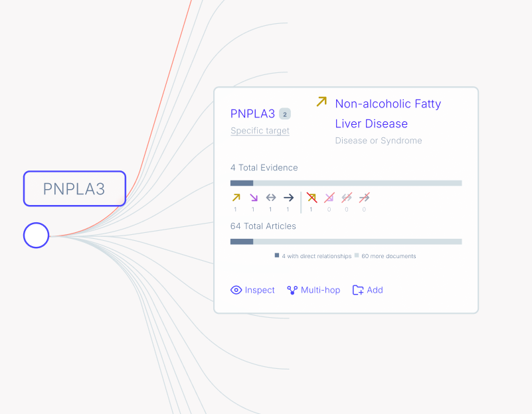This screenshot has height=414, width=532.
Task: Click the badge numbered 2 beside PNPLA3
Action: coord(284,113)
